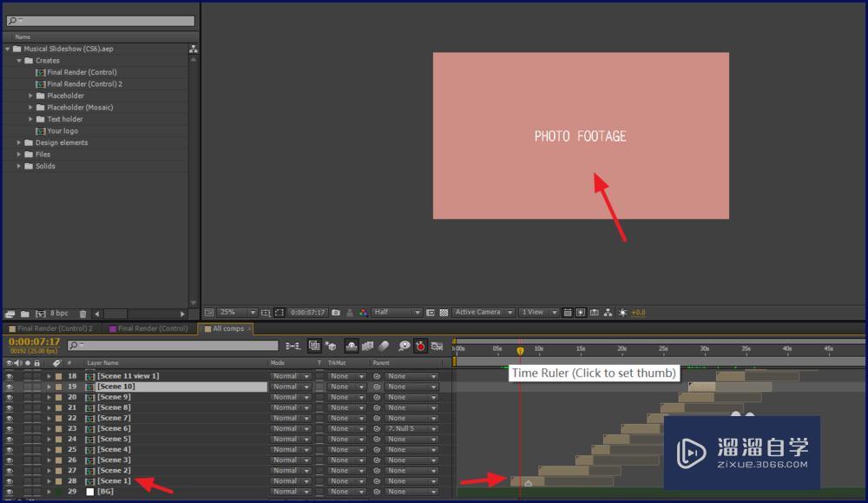Viewport: 868px width, 503px height.
Task: Toggle the Region of Interest icon
Action: (x=431, y=313)
